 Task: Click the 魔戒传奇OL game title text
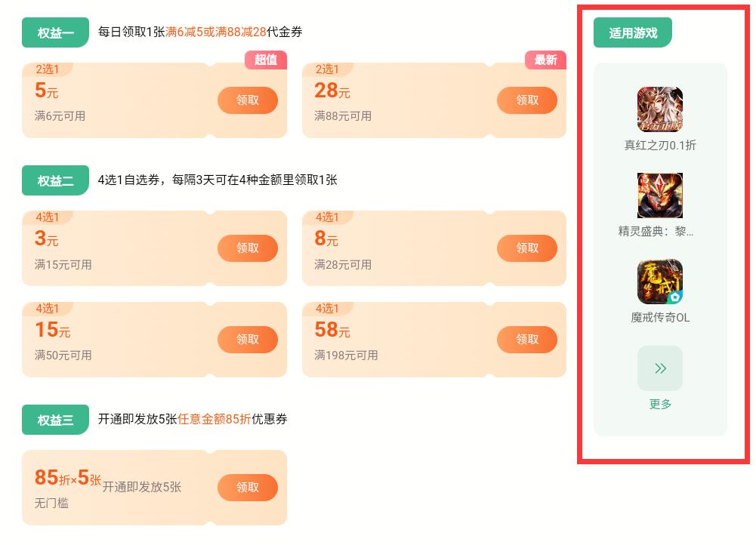659,318
